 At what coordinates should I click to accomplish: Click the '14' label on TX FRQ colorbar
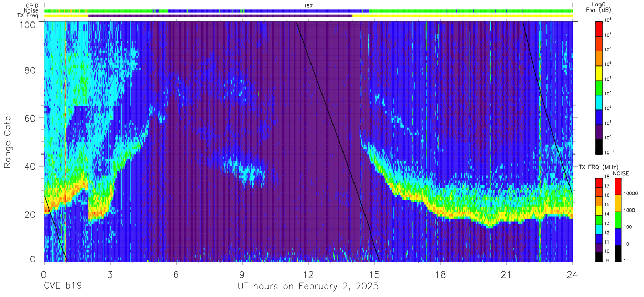(607, 214)
